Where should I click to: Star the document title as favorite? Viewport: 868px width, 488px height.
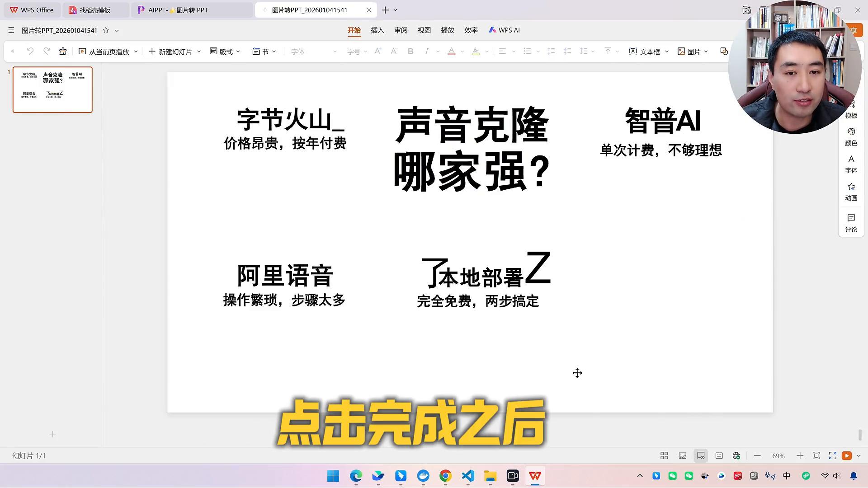pyautogui.click(x=106, y=30)
